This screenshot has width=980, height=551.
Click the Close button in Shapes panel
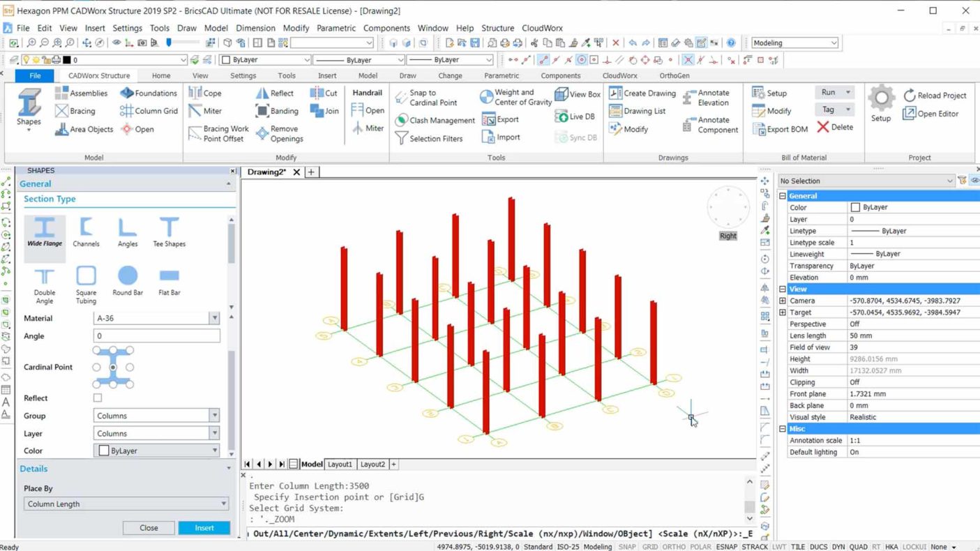point(149,528)
